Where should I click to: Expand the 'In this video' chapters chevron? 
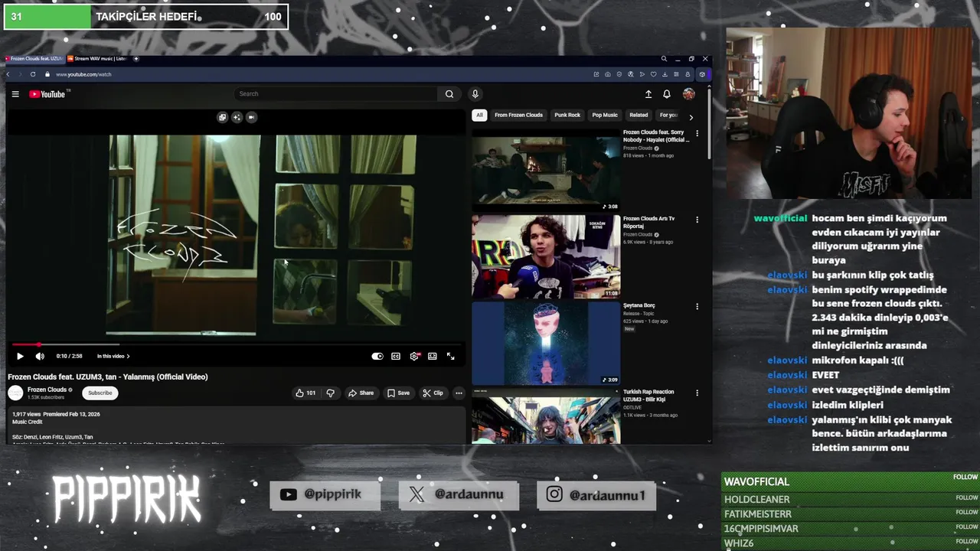click(128, 356)
